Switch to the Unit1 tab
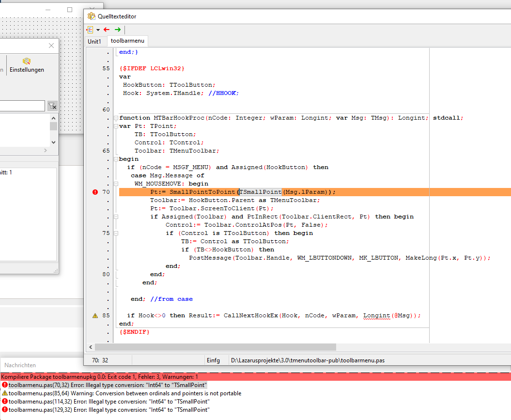 [x=94, y=41]
